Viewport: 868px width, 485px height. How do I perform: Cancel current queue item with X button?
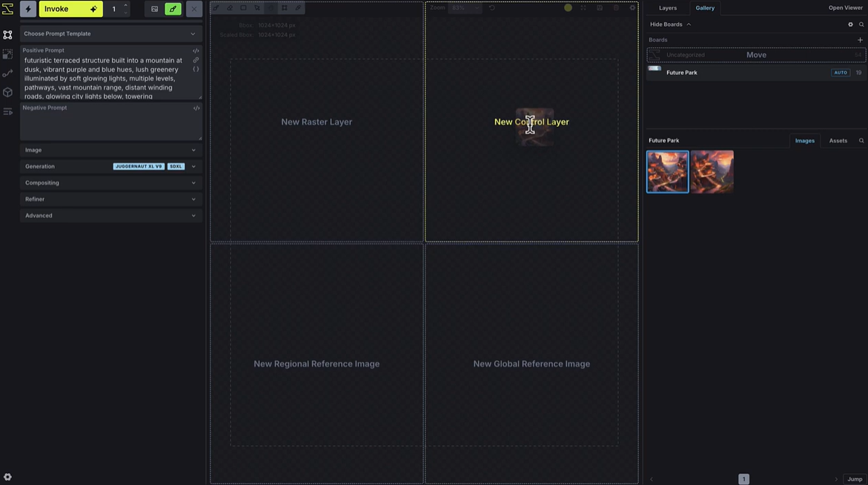click(193, 9)
